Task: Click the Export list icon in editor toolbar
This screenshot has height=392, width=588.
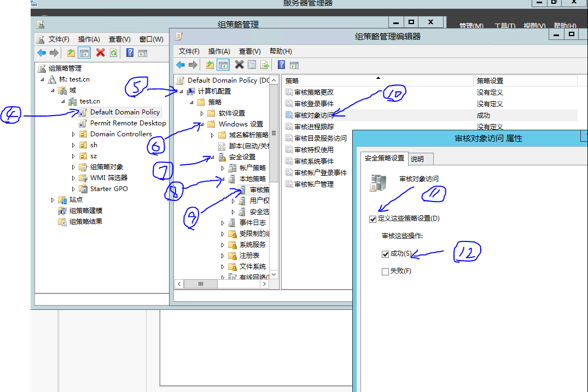Action: coord(264,64)
